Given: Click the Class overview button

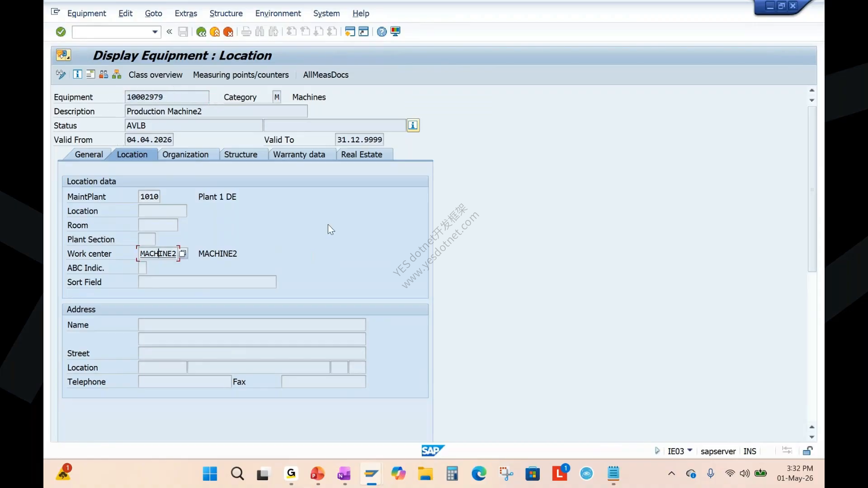Looking at the screenshot, I should coord(156,75).
